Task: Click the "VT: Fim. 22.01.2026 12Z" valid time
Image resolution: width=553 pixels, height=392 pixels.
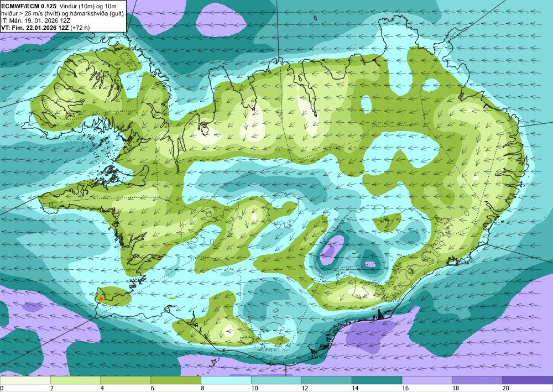Action: [35, 28]
